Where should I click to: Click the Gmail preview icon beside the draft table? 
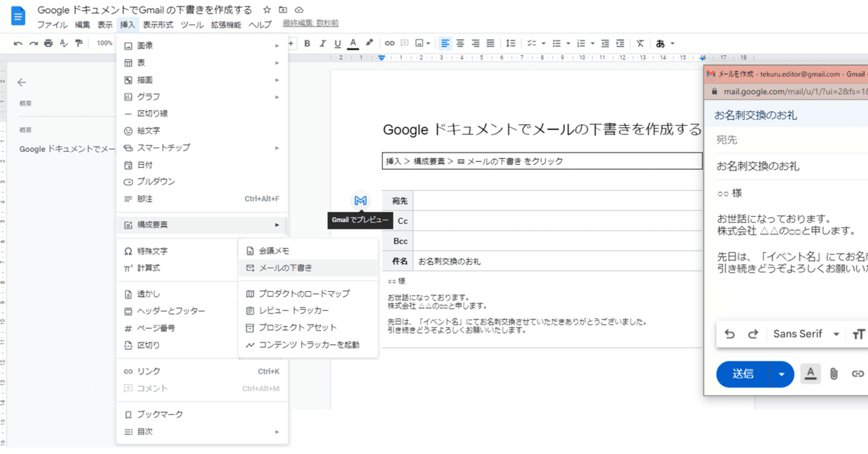[360, 200]
